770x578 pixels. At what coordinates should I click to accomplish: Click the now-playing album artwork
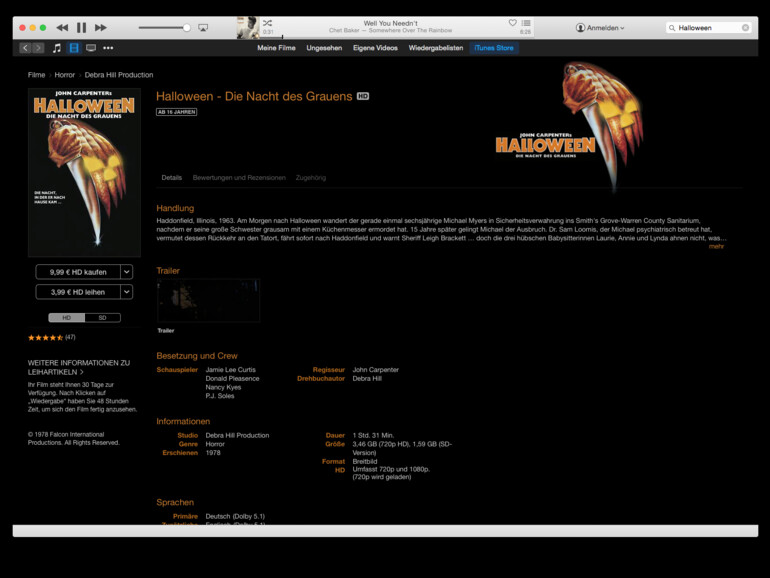[x=248, y=28]
